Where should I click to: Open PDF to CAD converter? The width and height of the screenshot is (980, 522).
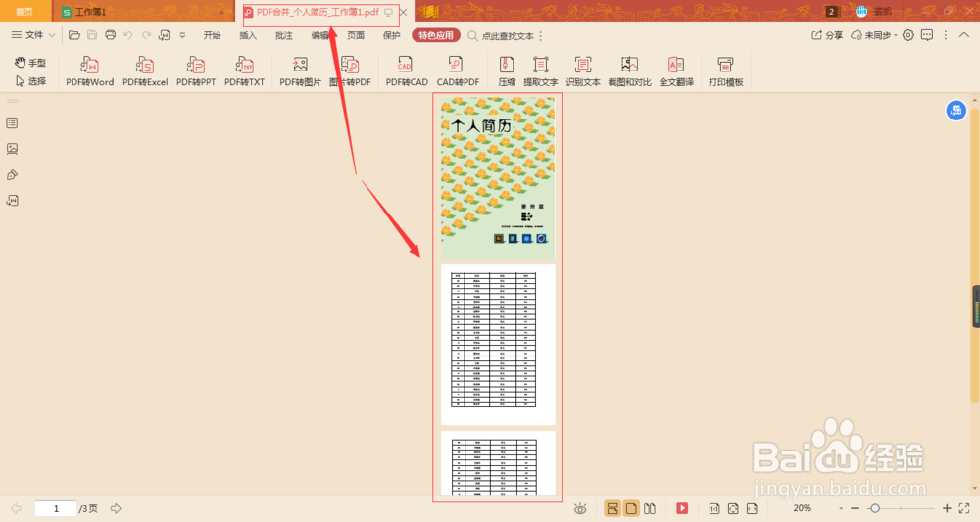[407, 71]
